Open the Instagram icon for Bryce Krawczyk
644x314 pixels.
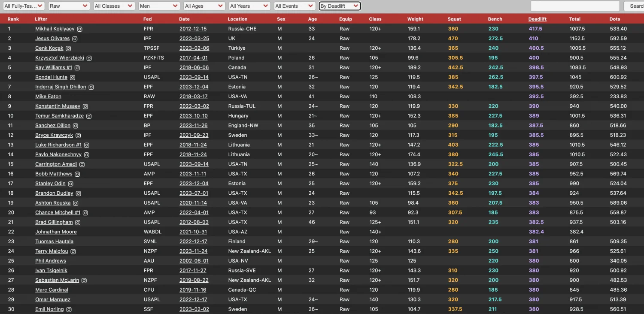[77, 135]
